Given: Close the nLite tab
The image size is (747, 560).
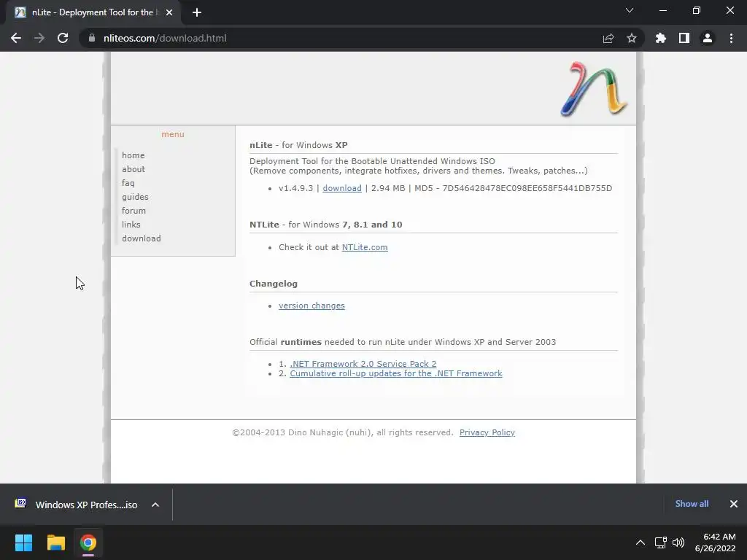Looking at the screenshot, I should 169,12.
